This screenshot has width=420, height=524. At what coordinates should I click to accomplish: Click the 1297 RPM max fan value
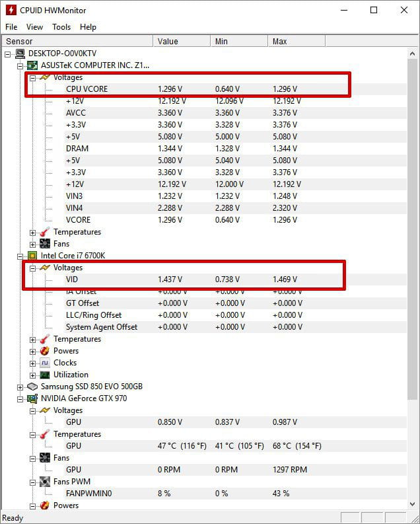(x=290, y=470)
